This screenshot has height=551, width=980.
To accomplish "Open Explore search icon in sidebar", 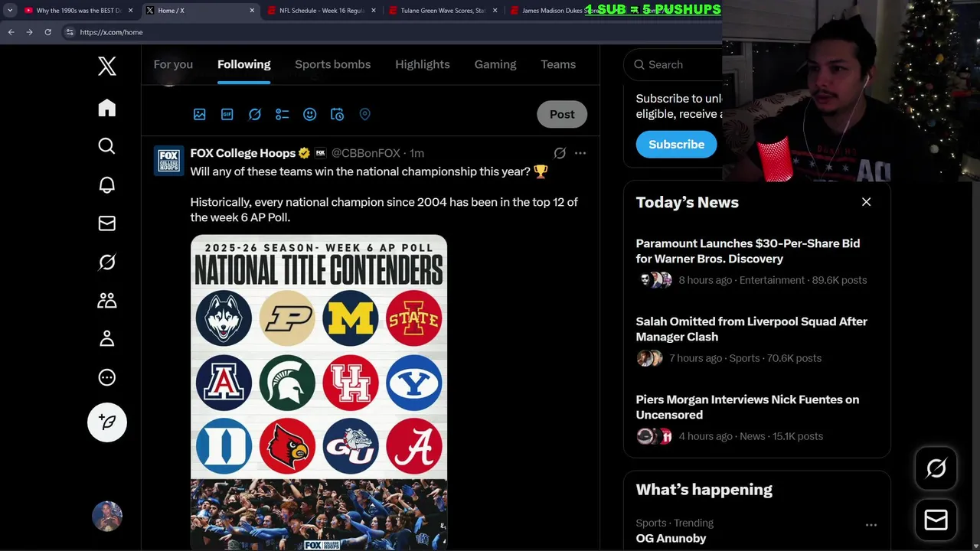I will pos(107,146).
